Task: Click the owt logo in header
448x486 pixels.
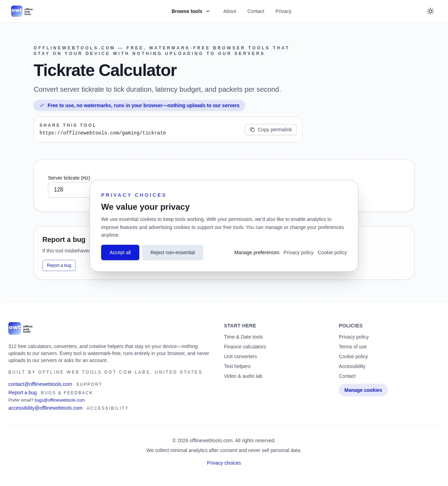Action: point(22,11)
